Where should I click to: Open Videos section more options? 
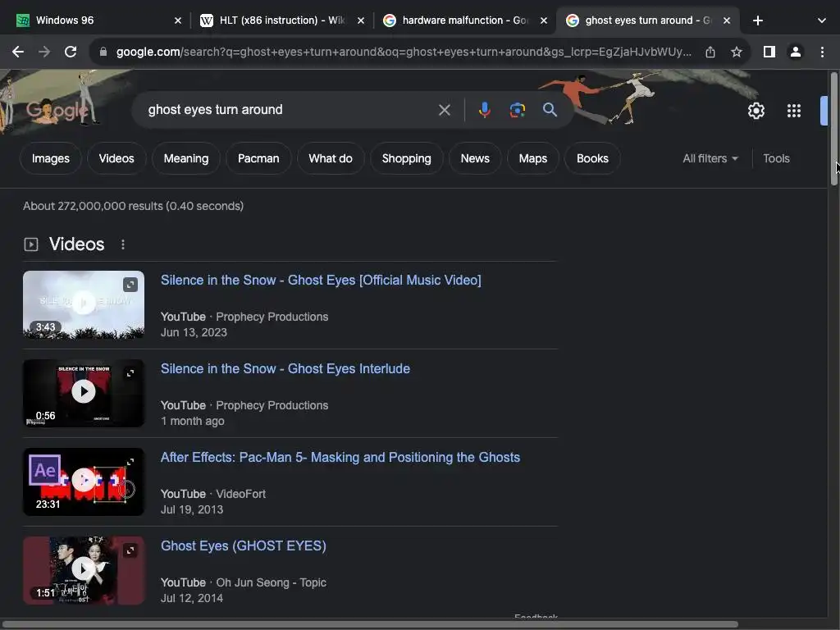click(x=123, y=244)
